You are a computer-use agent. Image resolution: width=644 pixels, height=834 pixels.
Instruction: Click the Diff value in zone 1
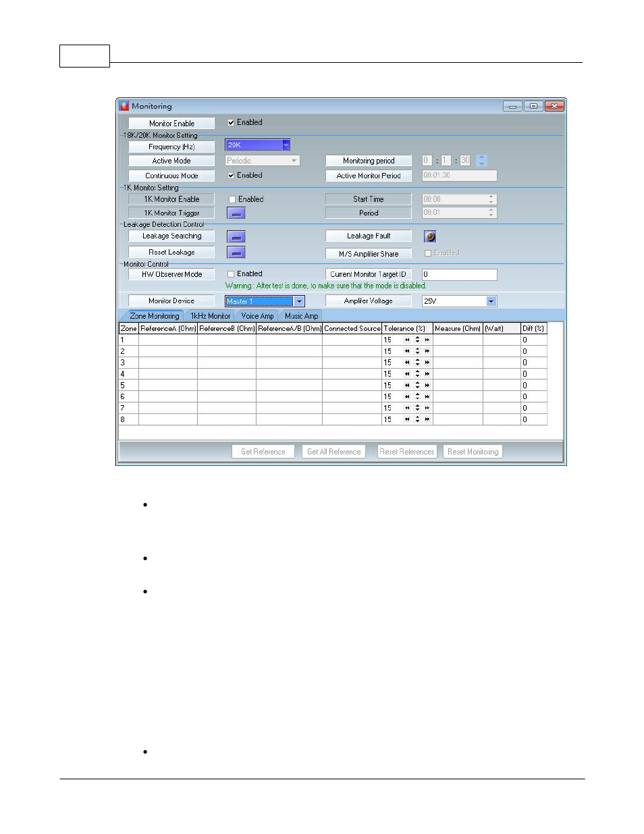pyautogui.click(x=533, y=340)
